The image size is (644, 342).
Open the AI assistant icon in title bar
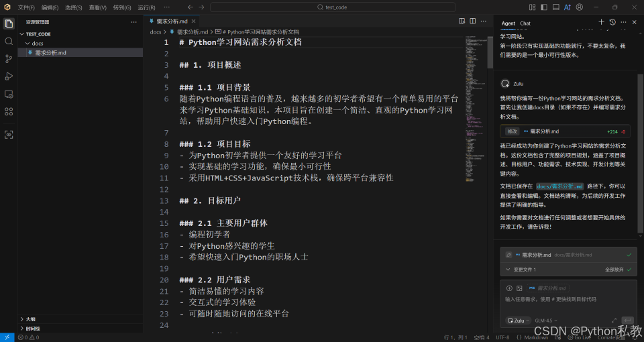[x=568, y=7]
